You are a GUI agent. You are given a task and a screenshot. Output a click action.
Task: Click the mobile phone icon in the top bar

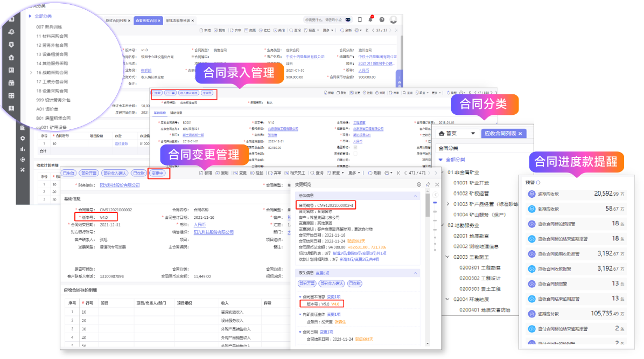[x=360, y=20]
